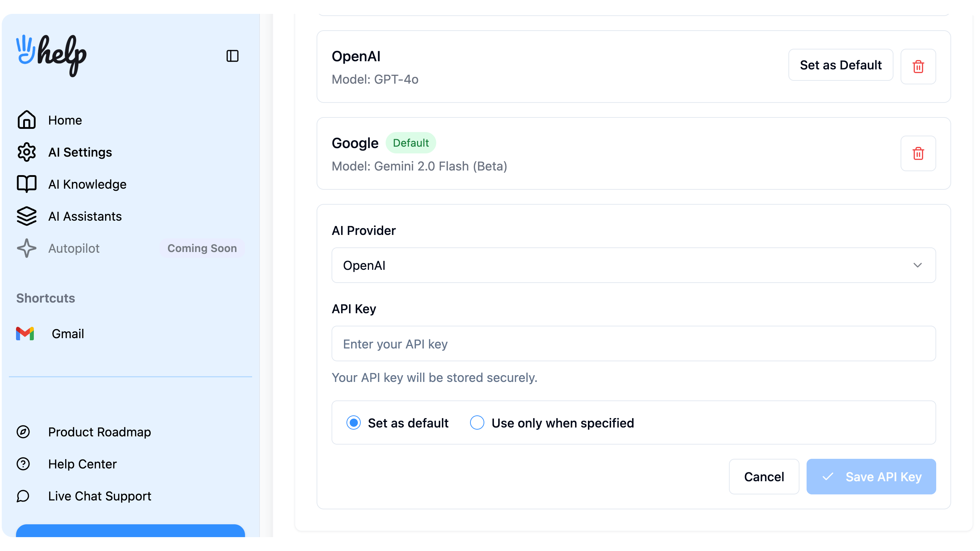Open Product Roadmap in sidebar
This screenshot has height=551, width=980.
coord(99,432)
